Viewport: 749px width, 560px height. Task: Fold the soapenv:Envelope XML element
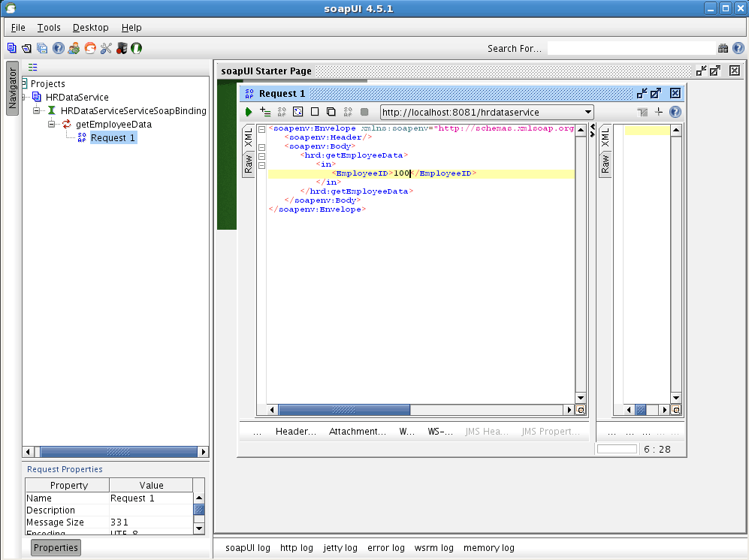[x=261, y=129]
